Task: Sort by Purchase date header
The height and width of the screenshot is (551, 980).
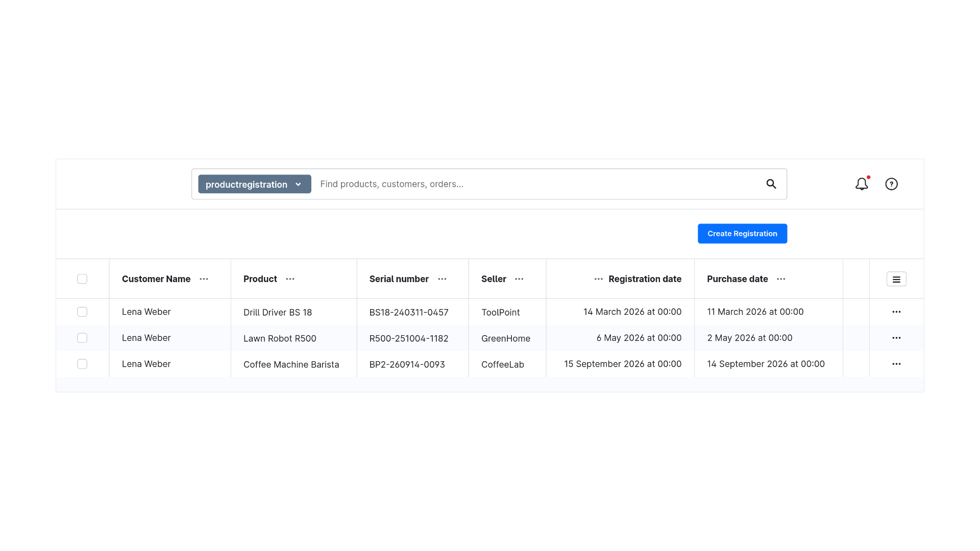Action: 738,279
